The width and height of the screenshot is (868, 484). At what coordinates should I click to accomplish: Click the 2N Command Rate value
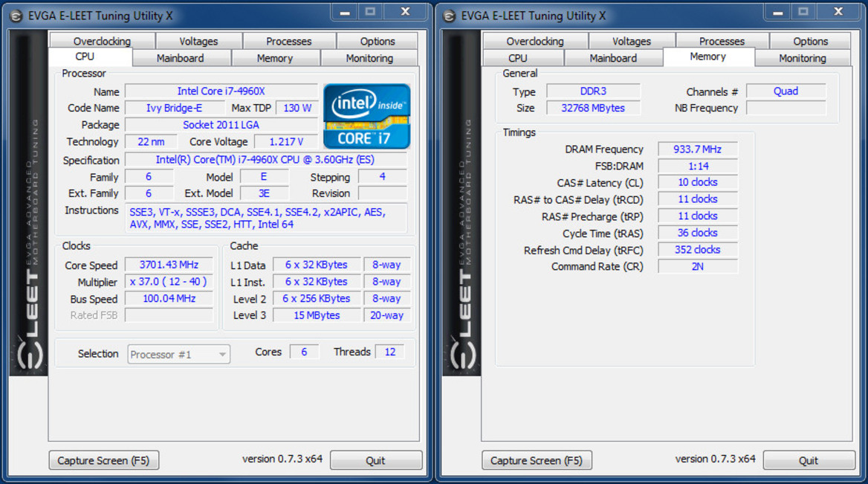click(698, 266)
